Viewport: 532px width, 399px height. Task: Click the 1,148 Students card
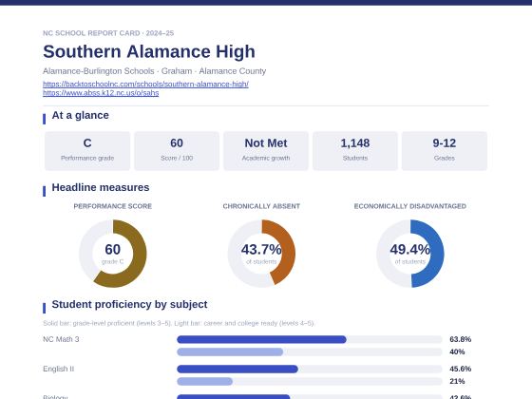(355, 151)
